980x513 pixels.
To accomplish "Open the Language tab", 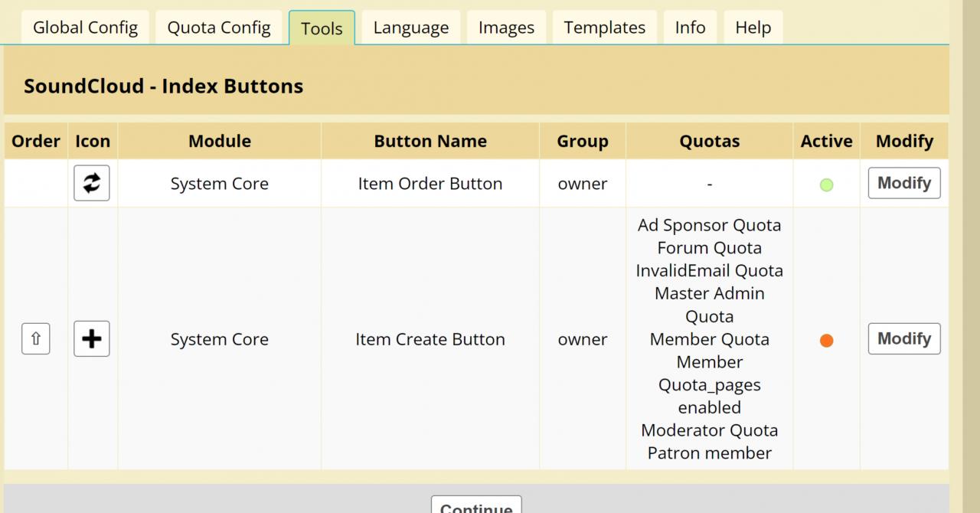I will click(411, 28).
